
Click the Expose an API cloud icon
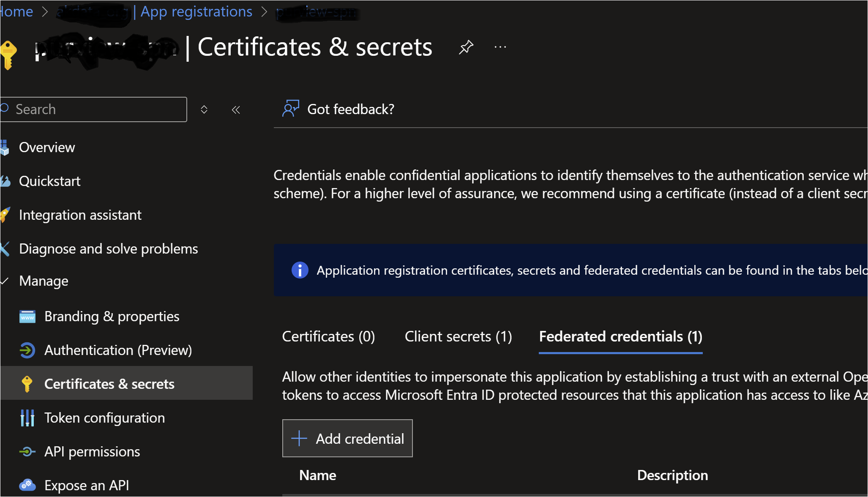point(27,485)
